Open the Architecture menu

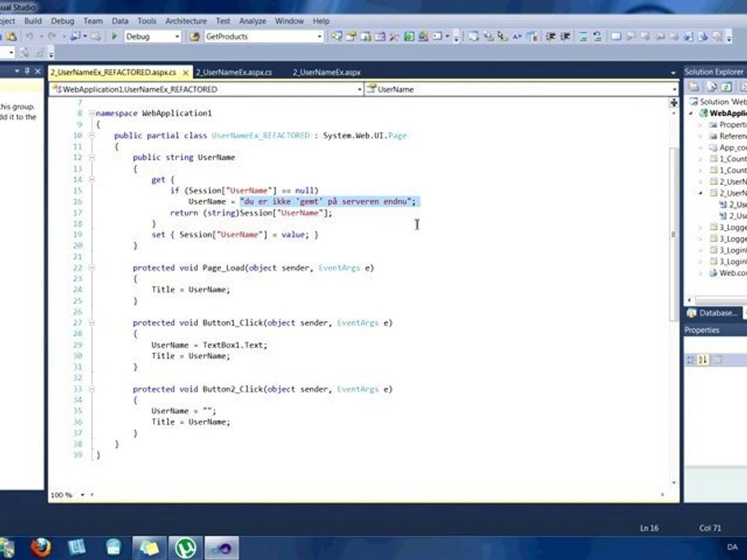(186, 21)
